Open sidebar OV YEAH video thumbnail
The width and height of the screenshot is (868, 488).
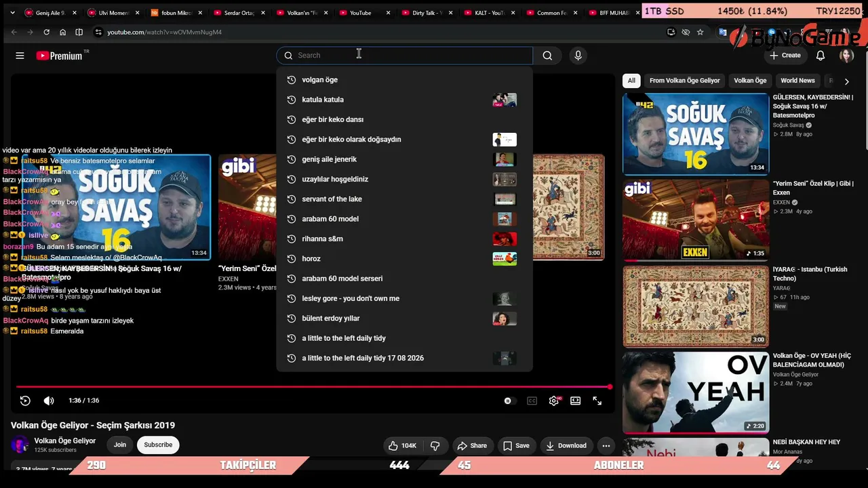point(696,392)
